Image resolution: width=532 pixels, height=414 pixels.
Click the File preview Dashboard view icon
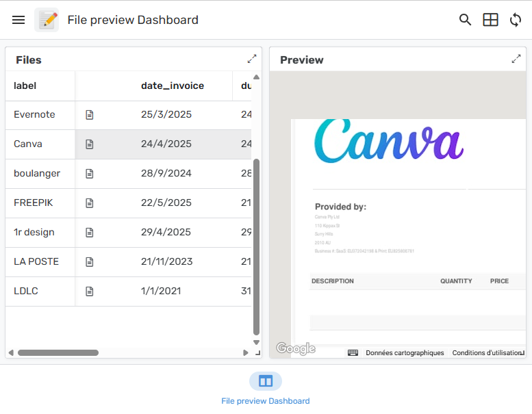(266, 380)
